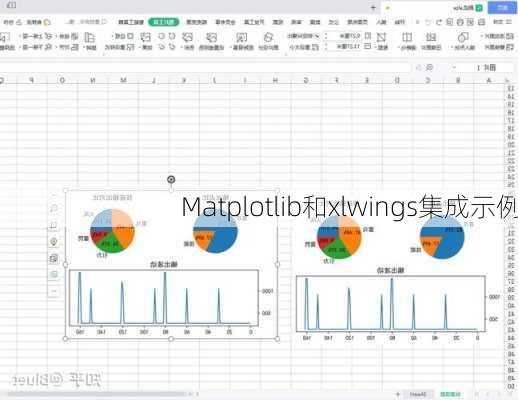The image size is (518, 400).
Task: Open the File menu
Action: [503, 22]
